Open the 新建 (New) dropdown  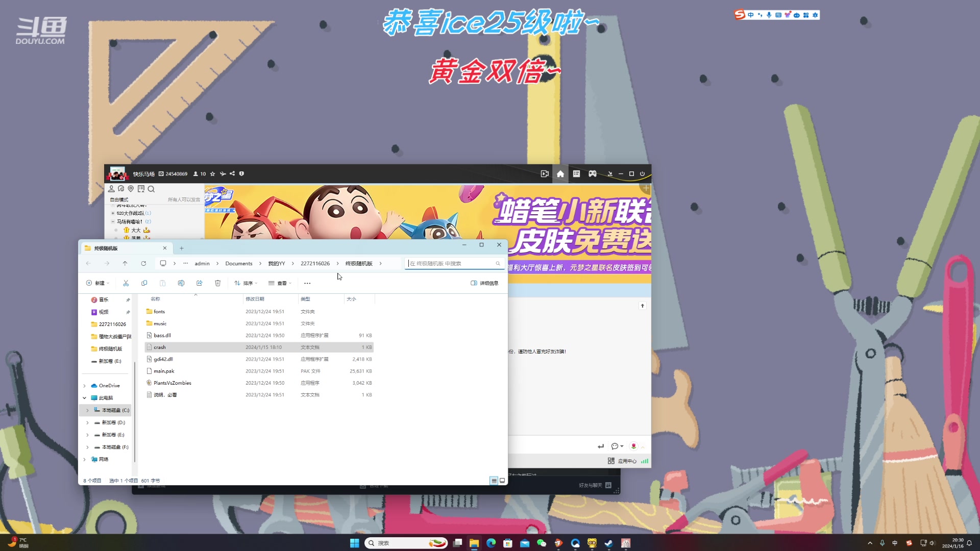tap(97, 283)
